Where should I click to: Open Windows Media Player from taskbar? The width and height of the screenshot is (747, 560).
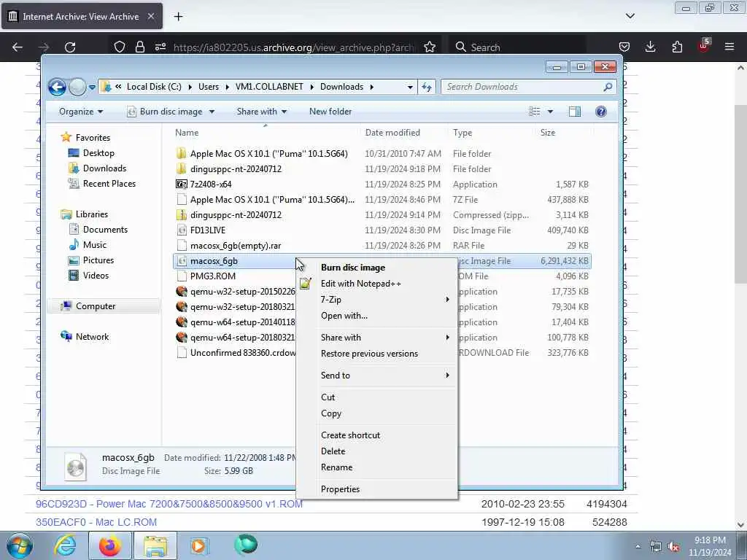click(x=198, y=545)
